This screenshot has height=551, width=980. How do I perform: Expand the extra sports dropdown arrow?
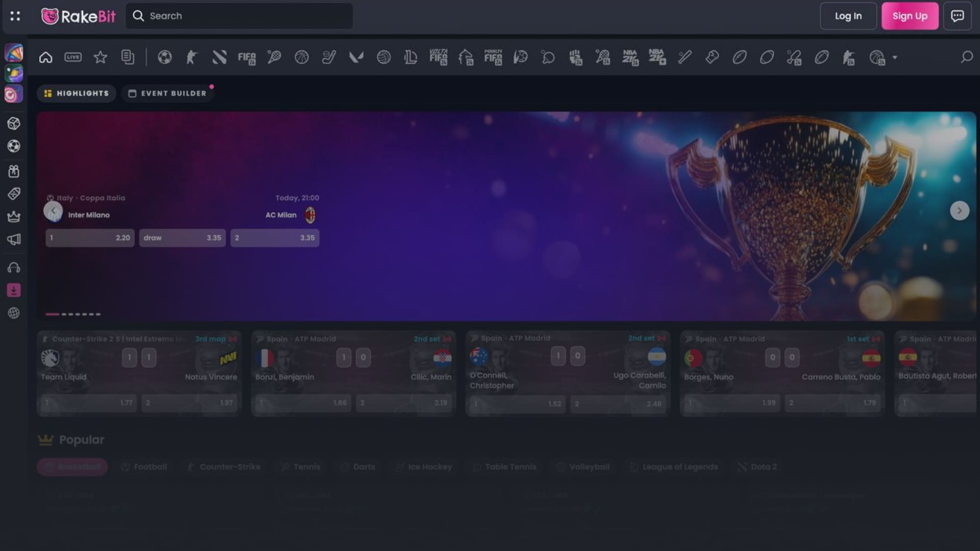(896, 58)
